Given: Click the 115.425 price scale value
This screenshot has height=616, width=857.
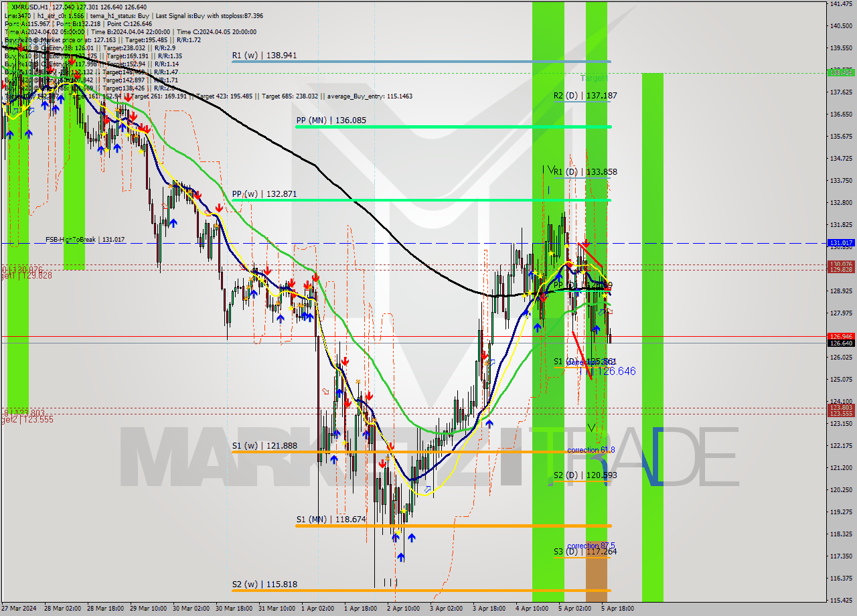Looking at the screenshot, I should point(841,600).
